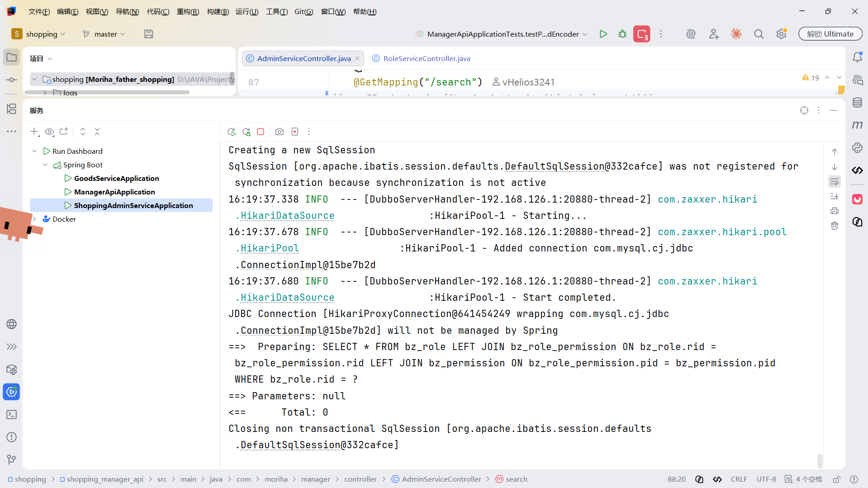This screenshot has width=868, height=488.
Task: Open the Database tool window icon
Action: 857,103
